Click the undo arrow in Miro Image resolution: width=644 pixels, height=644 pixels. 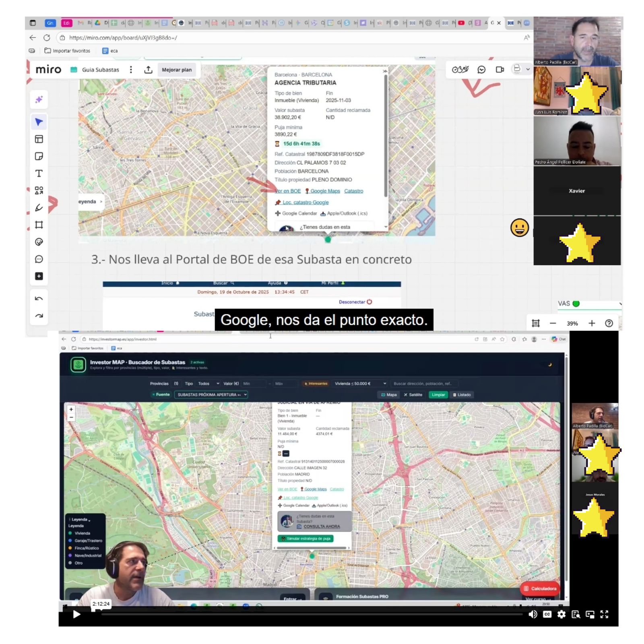point(39,299)
